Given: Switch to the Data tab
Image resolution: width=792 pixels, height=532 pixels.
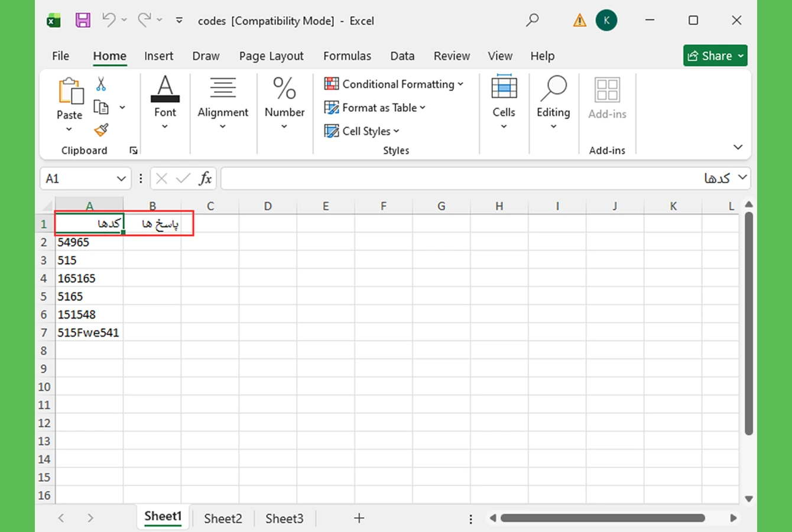Looking at the screenshot, I should (402, 56).
